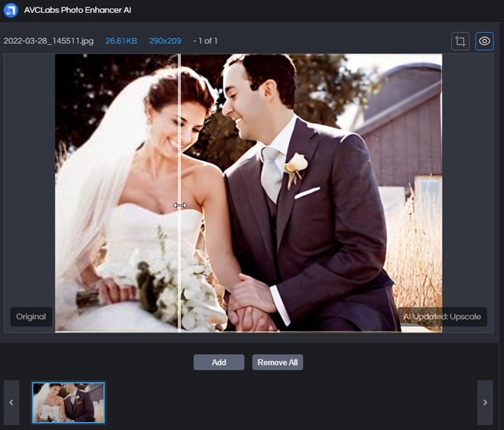504x430 pixels.
Task: Click the AVCLabs Photo Enhancer AI title
Action: point(77,11)
